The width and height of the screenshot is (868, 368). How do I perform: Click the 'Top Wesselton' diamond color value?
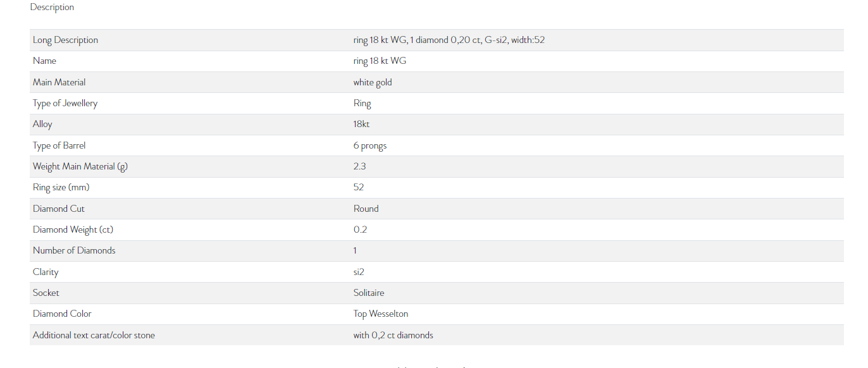tap(381, 314)
